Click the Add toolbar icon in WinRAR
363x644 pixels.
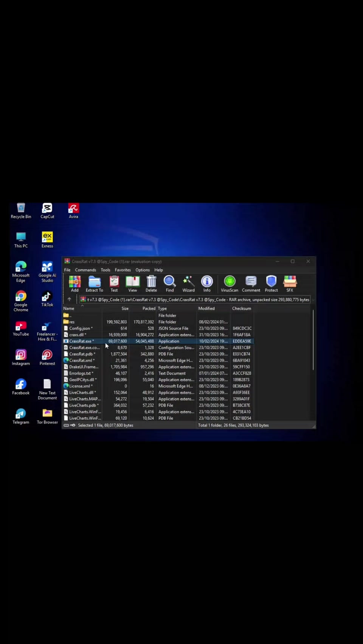(x=75, y=284)
